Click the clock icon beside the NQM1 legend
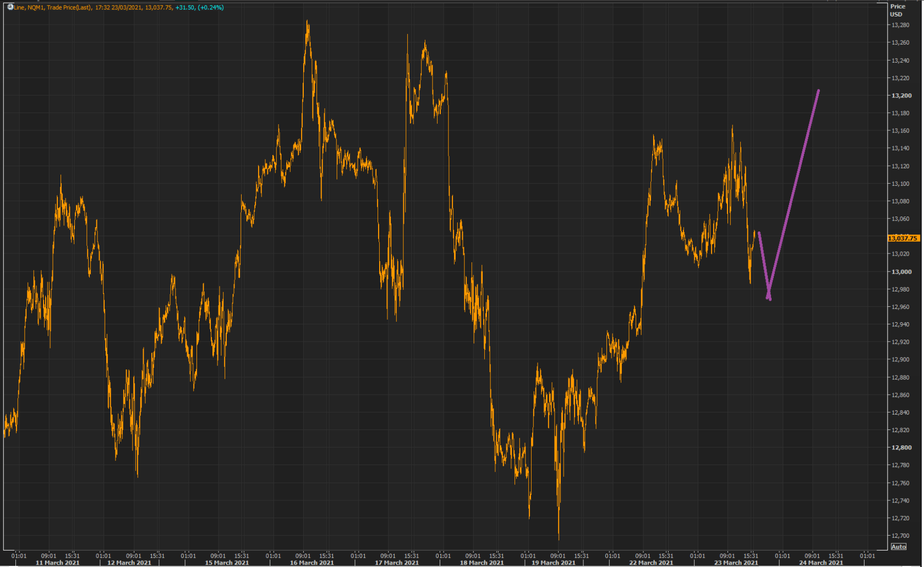This screenshot has width=924, height=567. click(x=10, y=7)
